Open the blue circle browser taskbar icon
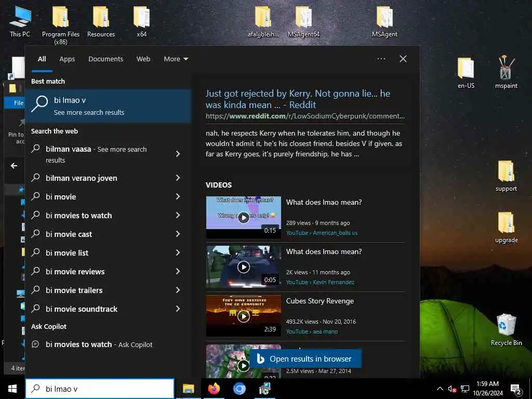Viewport: 532px width, 399px height. pyautogui.click(x=239, y=389)
